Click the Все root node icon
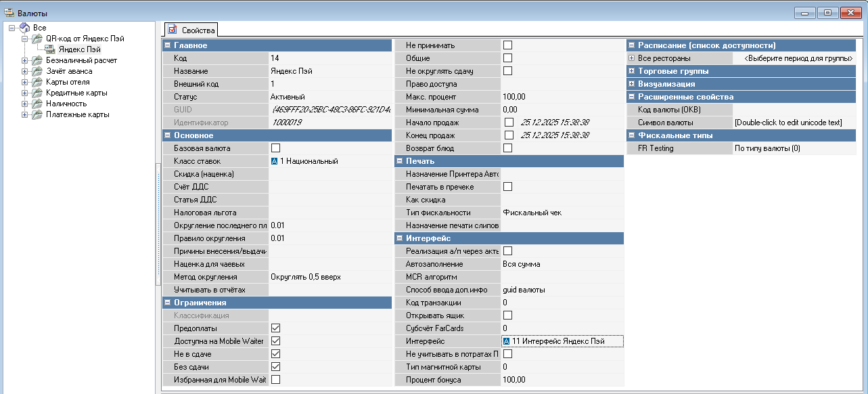 [24, 28]
